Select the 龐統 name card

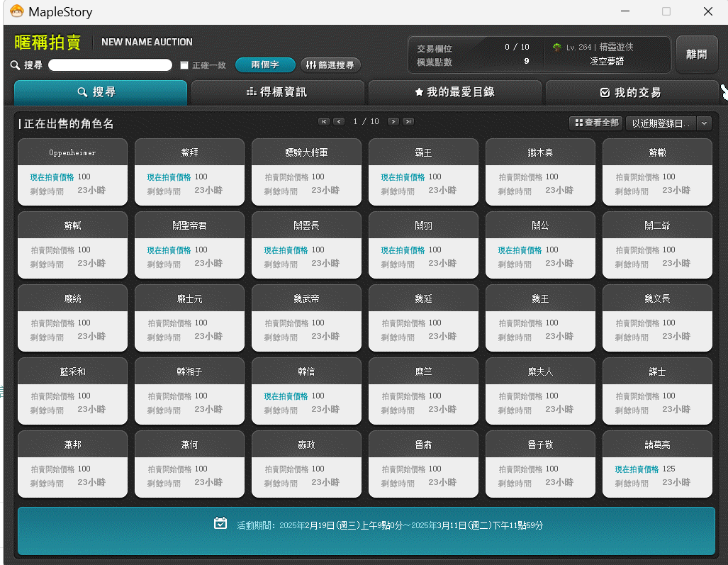72,318
